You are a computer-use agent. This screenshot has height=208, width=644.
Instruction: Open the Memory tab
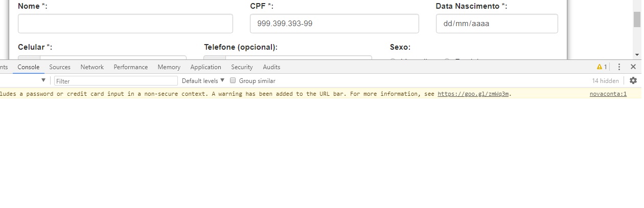click(169, 67)
